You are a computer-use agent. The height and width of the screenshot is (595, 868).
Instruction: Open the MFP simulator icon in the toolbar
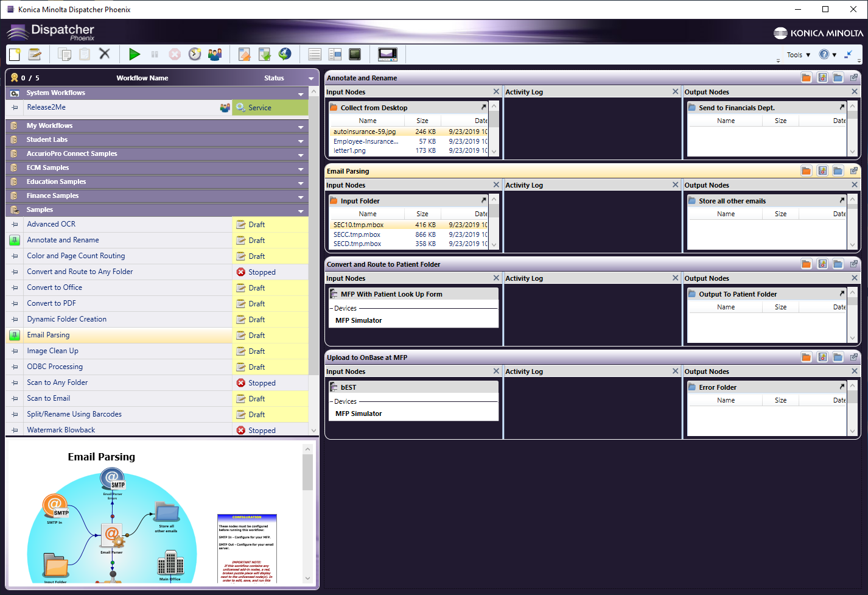(388, 54)
